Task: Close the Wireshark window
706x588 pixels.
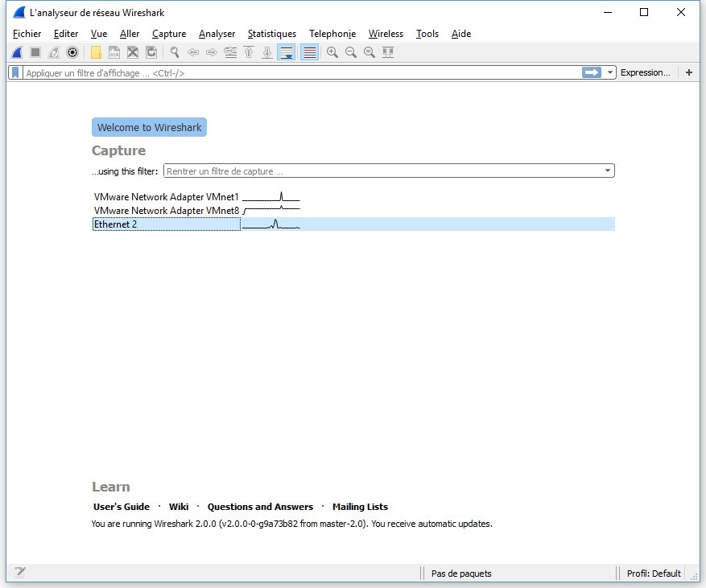Action: coord(681,12)
